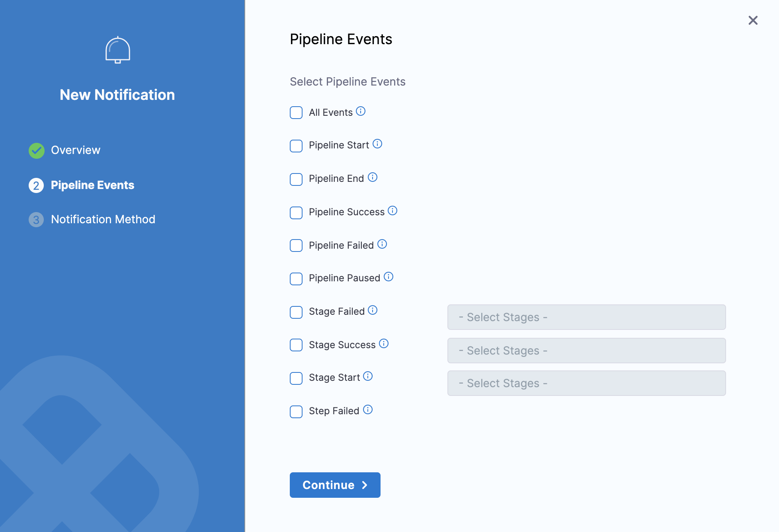Screen dimensions: 779x532
Task: Open Select Stages dropdown for Stage Start
Action: click(586, 383)
